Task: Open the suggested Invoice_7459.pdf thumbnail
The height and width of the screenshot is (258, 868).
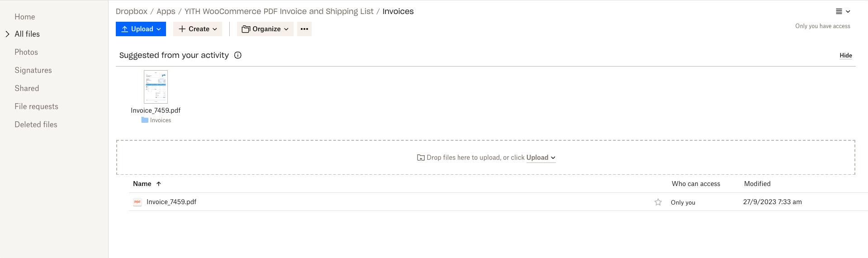Action: coord(156,87)
